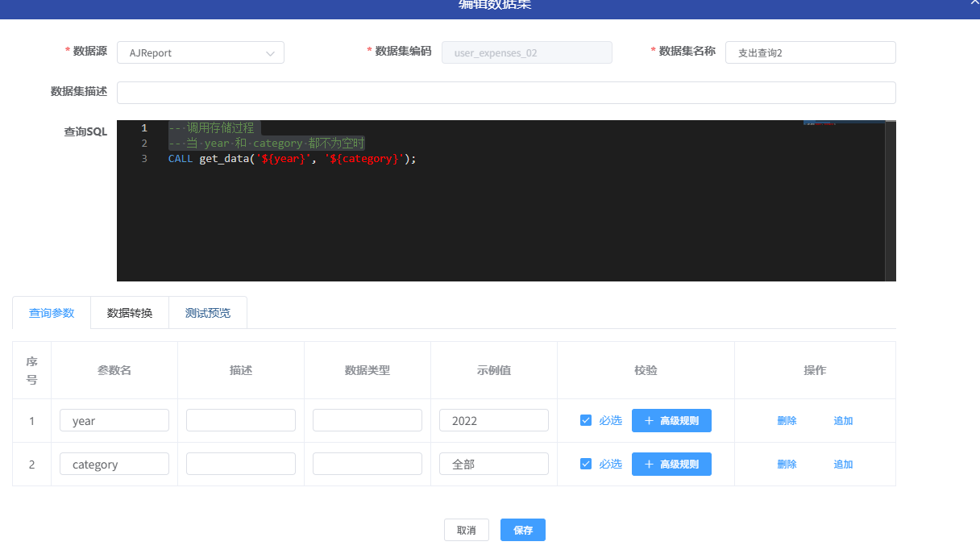Append a row after the year parameter
Viewport: 980px width, 550px height.
click(x=843, y=421)
